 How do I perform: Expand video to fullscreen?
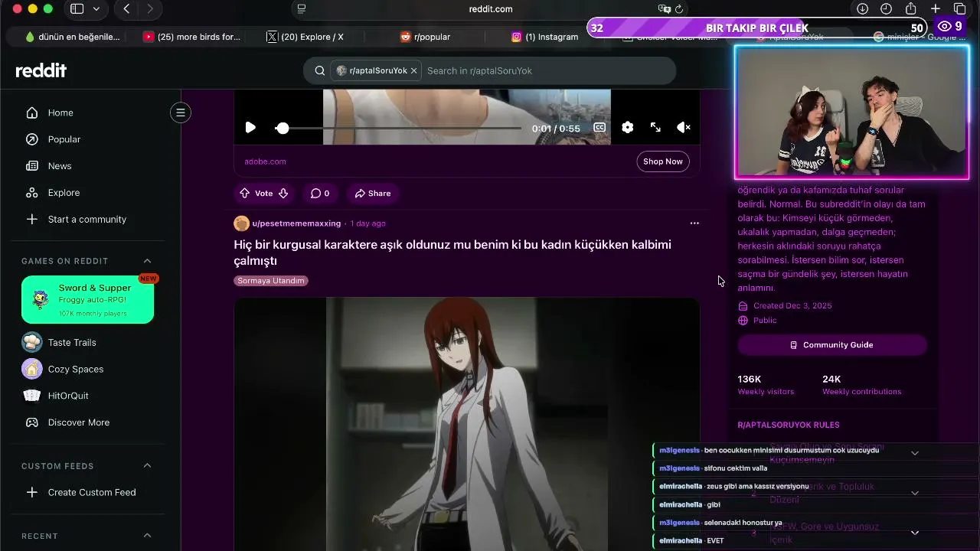655,128
